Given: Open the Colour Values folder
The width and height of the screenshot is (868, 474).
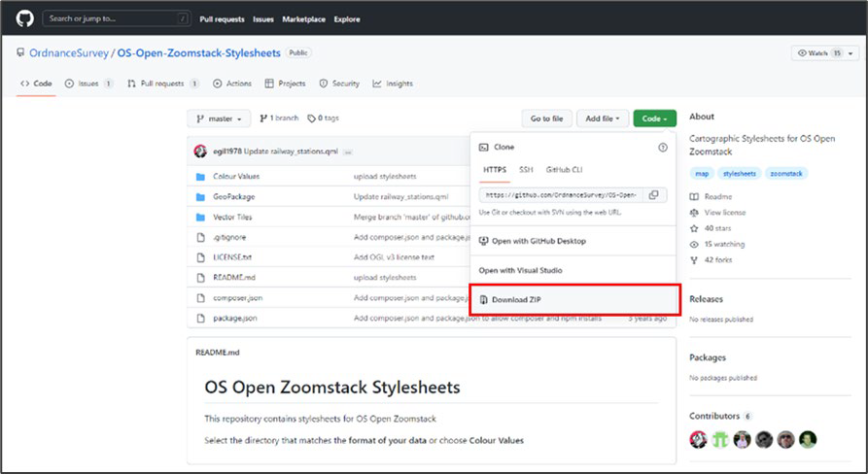Looking at the screenshot, I should click(x=236, y=177).
